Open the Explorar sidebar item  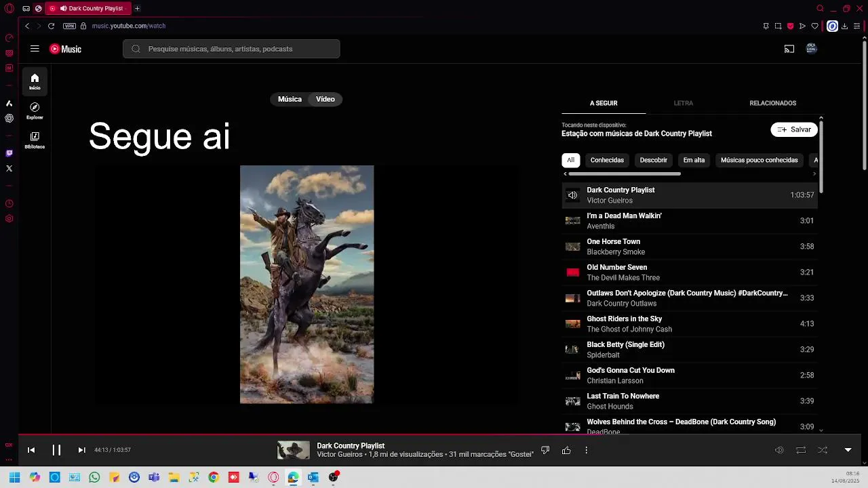click(35, 111)
